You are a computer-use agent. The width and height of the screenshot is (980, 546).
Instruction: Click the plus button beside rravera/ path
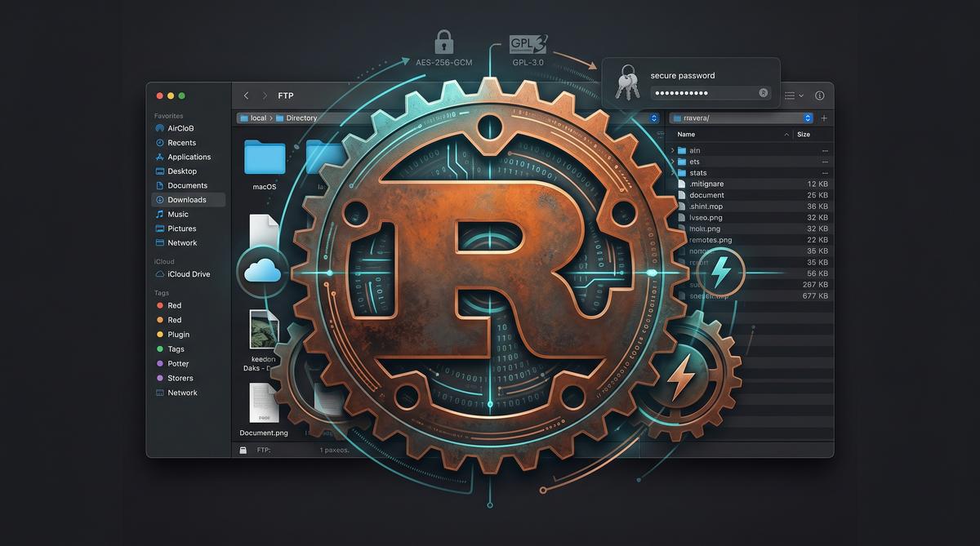823,118
